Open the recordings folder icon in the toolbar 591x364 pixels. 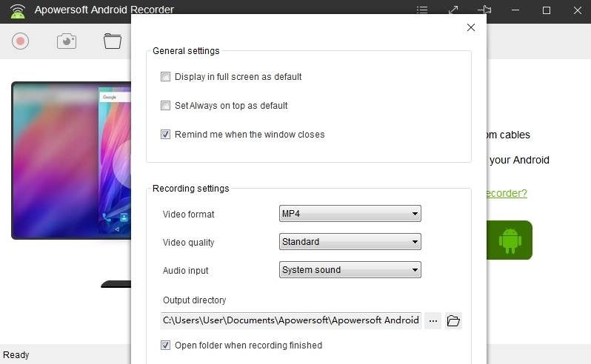click(113, 41)
